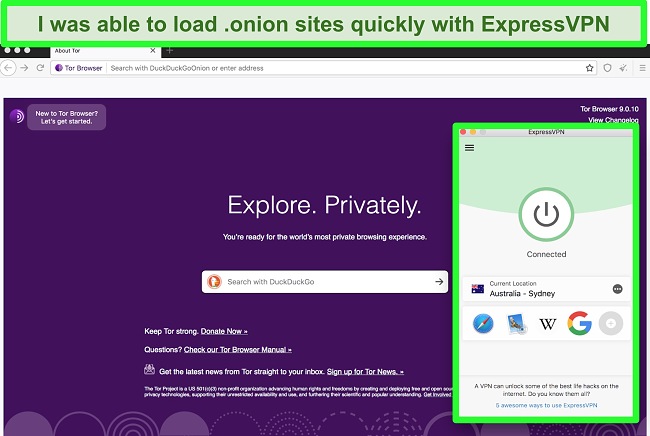This screenshot has width=650, height=436.
Task: Click the DuckDuckGo search box on page
Action: (325, 282)
